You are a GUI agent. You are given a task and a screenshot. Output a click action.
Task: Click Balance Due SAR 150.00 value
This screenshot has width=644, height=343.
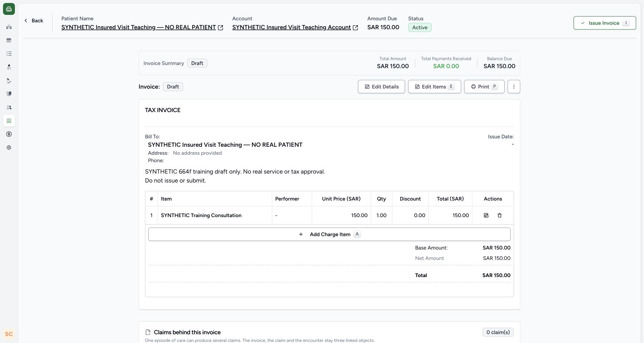499,66
